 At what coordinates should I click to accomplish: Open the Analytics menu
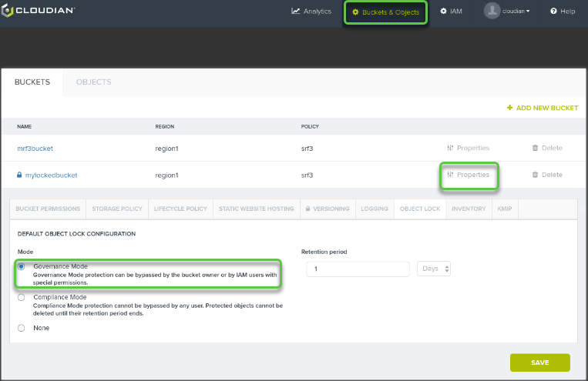tap(311, 12)
